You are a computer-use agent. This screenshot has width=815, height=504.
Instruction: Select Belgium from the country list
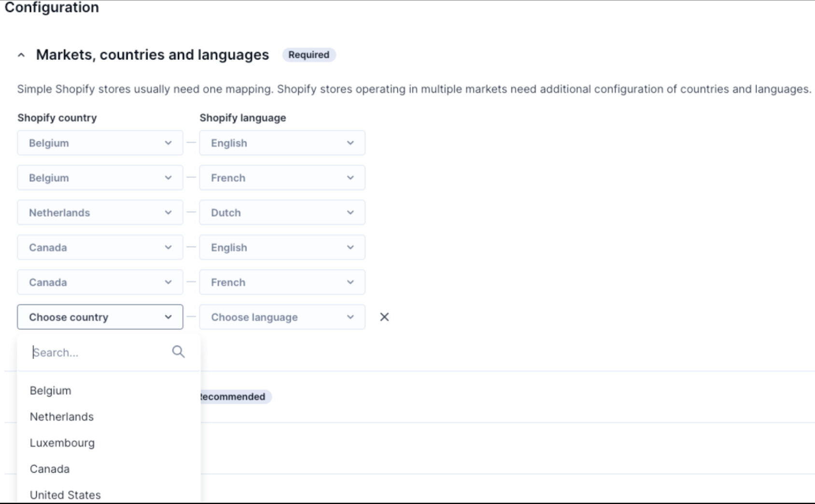click(x=50, y=391)
